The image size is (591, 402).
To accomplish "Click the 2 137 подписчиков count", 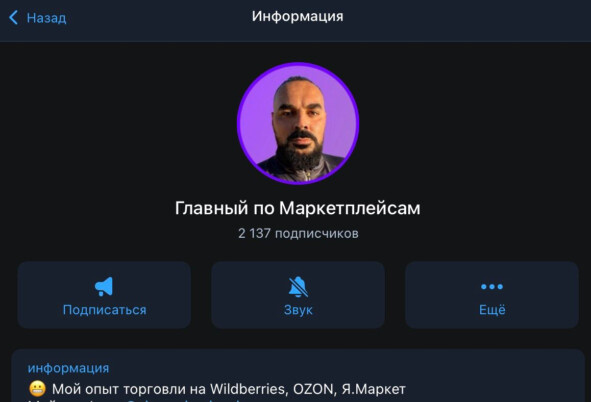I will coord(298,234).
